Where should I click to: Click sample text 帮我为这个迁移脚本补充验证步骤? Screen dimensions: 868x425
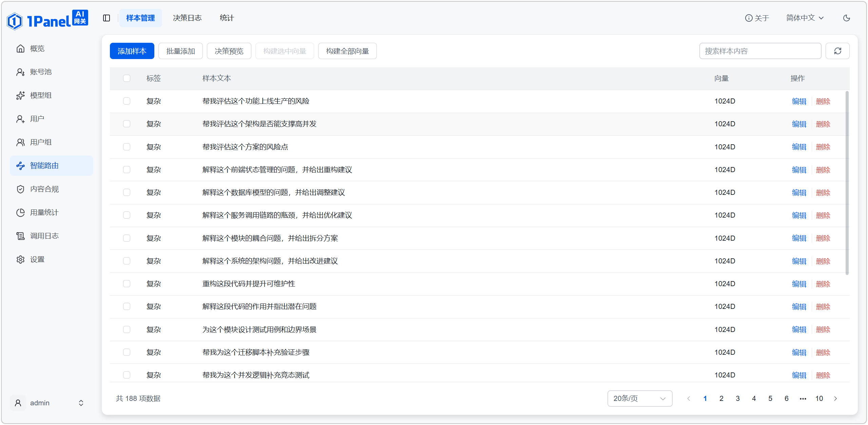pos(256,352)
